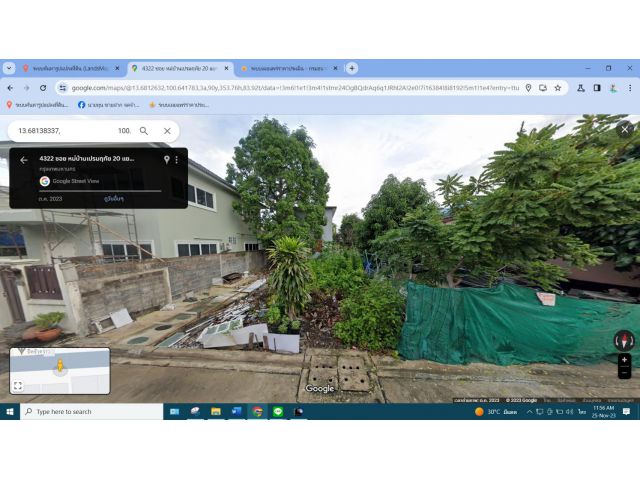Open the Chrome profile avatar
640x480 pixels.
pyautogui.click(x=613, y=88)
